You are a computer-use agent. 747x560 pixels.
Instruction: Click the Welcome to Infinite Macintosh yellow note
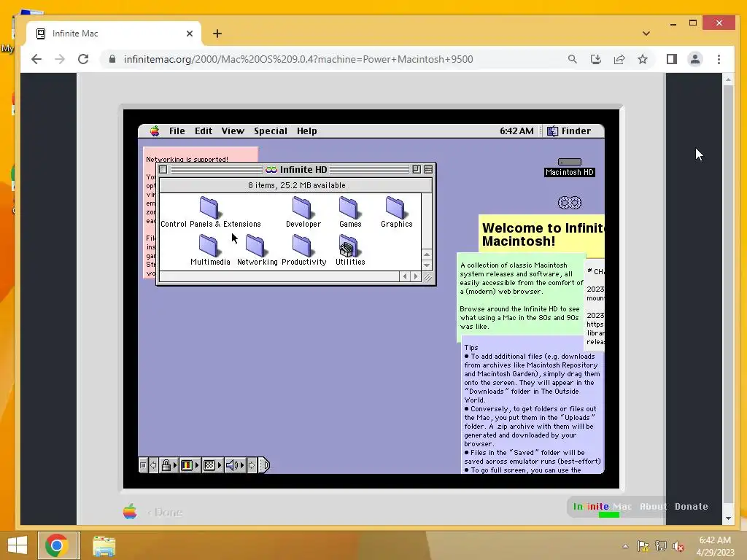pos(542,236)
